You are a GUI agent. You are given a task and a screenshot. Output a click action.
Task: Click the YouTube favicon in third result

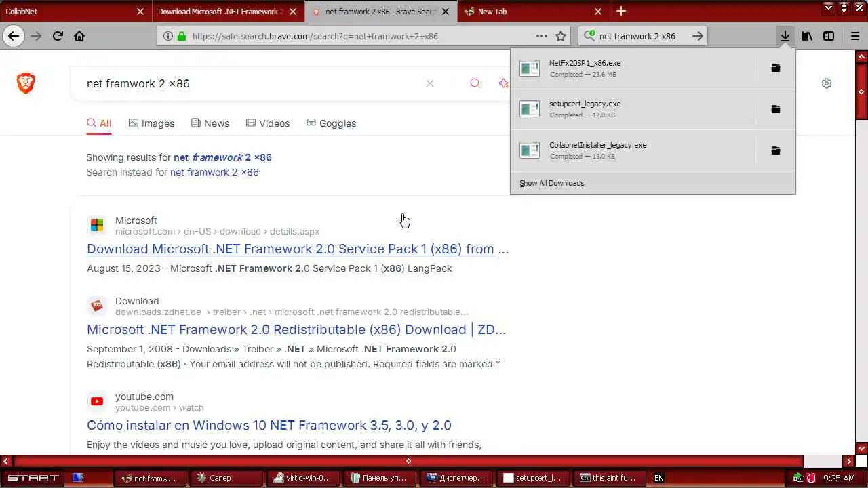tap(97, 401)
